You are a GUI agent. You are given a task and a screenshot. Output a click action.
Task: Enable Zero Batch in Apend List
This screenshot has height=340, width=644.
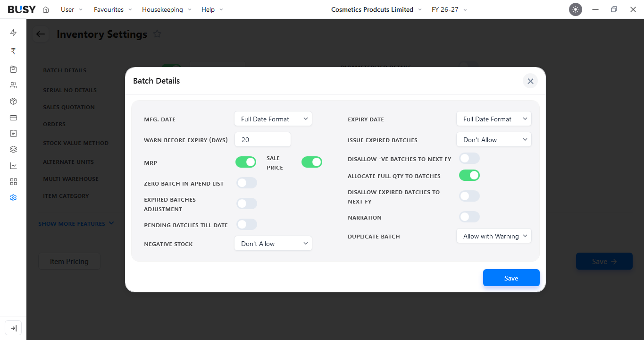pyautogui.click(x=247, y=183)
